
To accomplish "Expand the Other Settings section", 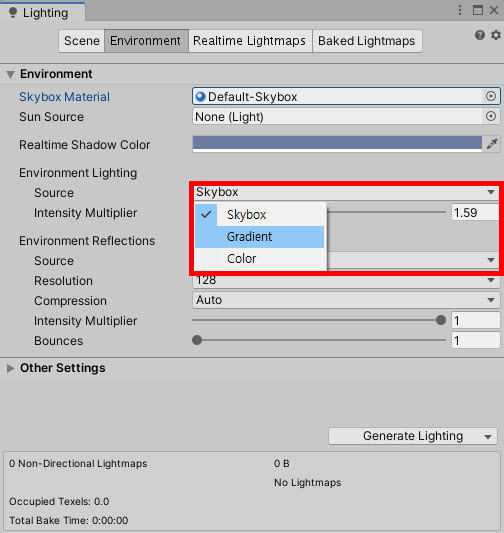I will 11,368.
